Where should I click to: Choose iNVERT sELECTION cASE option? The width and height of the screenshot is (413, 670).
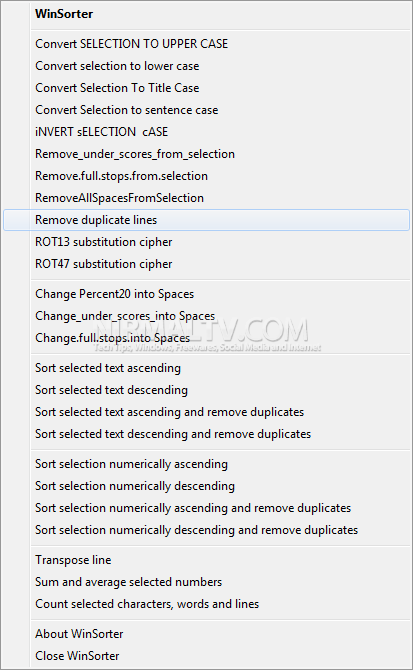point(206,132)
